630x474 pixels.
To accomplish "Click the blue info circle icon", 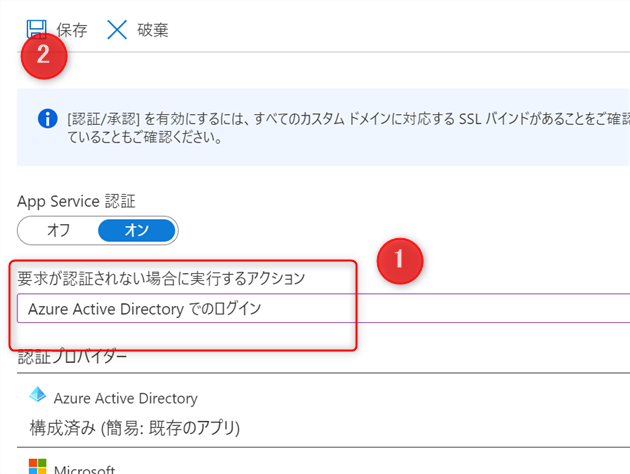I will [47, 118].
